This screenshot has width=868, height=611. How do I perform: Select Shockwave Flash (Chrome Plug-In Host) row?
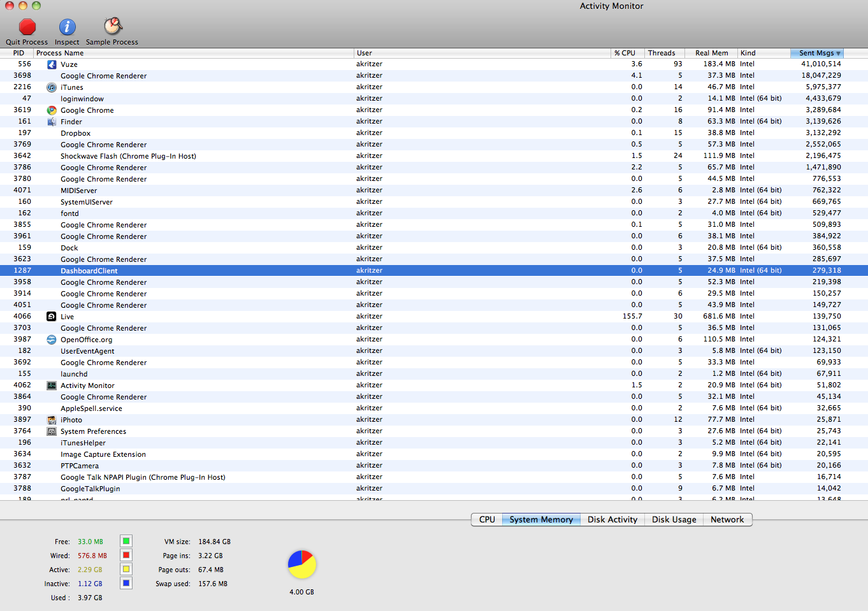[x=434, y=156]
